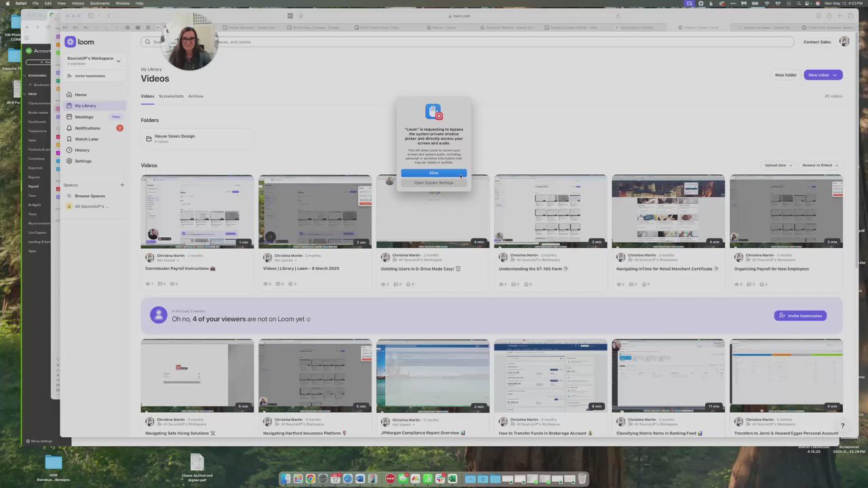Open Classifying Matrix Items in Banking thumbnail
This screenshot has width=868, height=488.
668,375
